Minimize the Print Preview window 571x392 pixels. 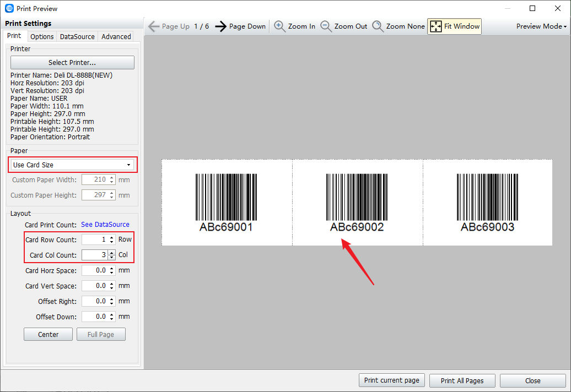point(507,8)
